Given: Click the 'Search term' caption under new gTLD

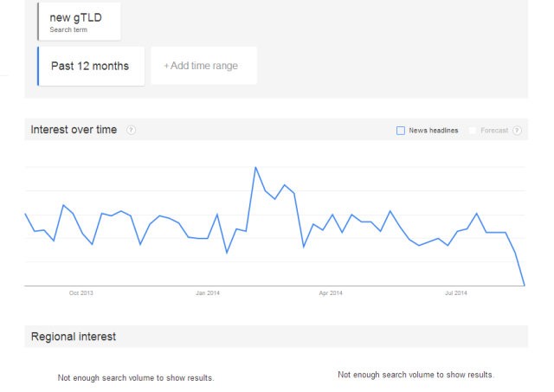Looking at the screenshot, I should point(69,30).
